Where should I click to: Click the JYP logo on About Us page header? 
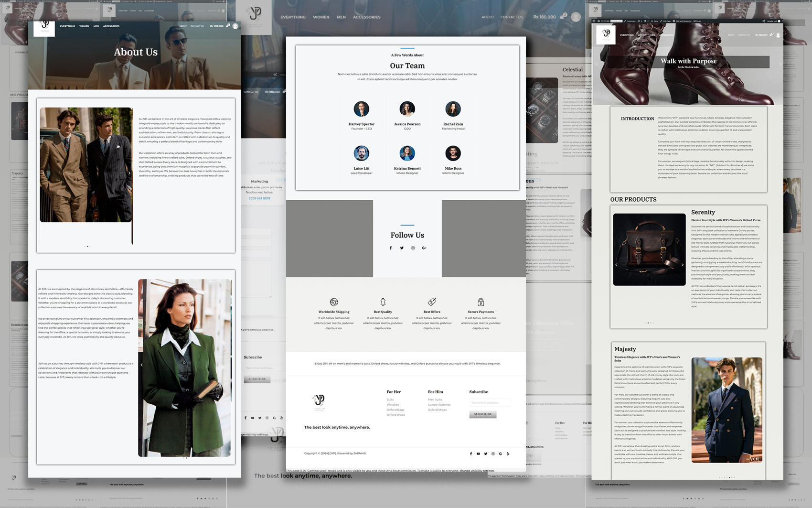tap(44, 28)
